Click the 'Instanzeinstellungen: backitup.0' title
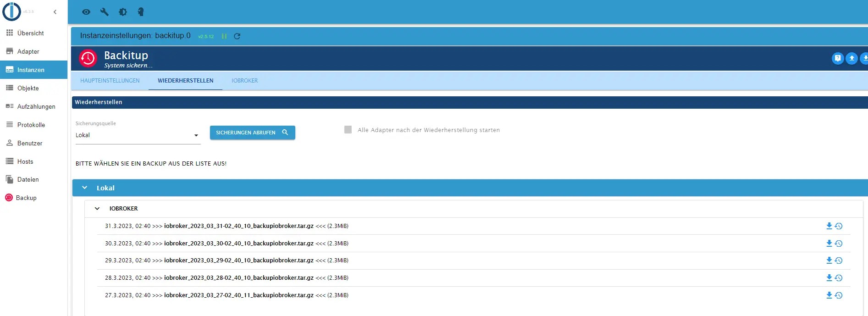 coord(135,35)
